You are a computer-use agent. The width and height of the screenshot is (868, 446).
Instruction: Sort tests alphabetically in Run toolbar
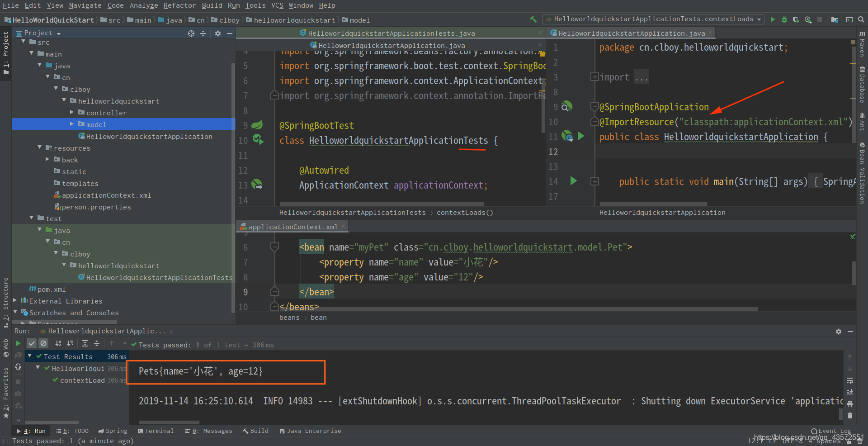coord(58,344)
